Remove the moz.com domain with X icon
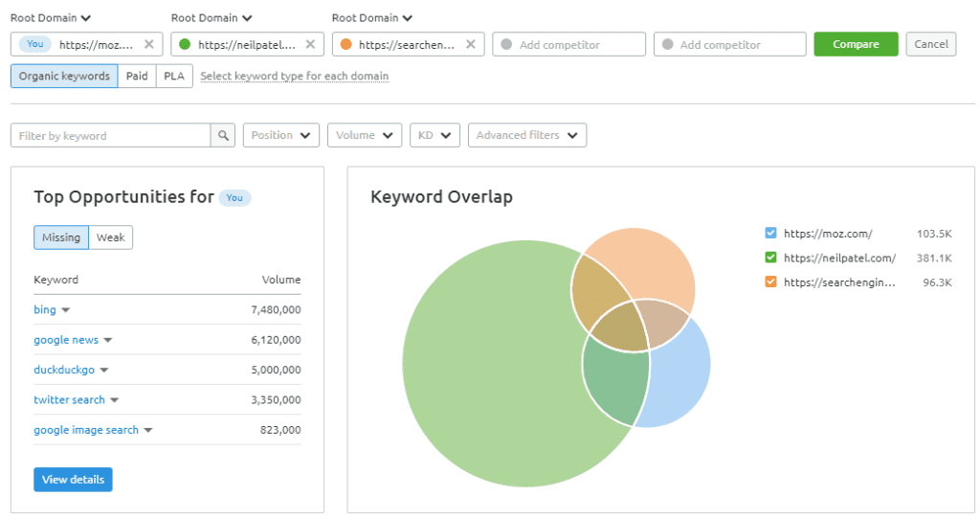This screenshot has height=519, width=980. pos(148,44)
